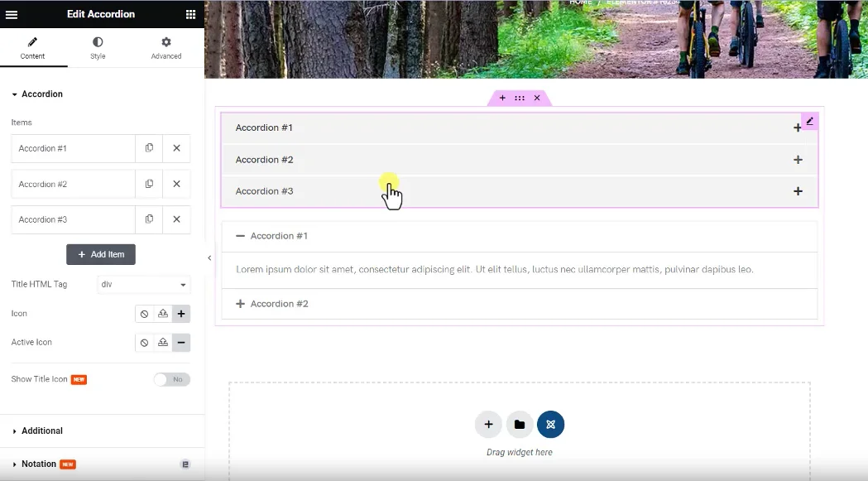
Task: Set Active Icon to none
Action: [x=145, y=343]
